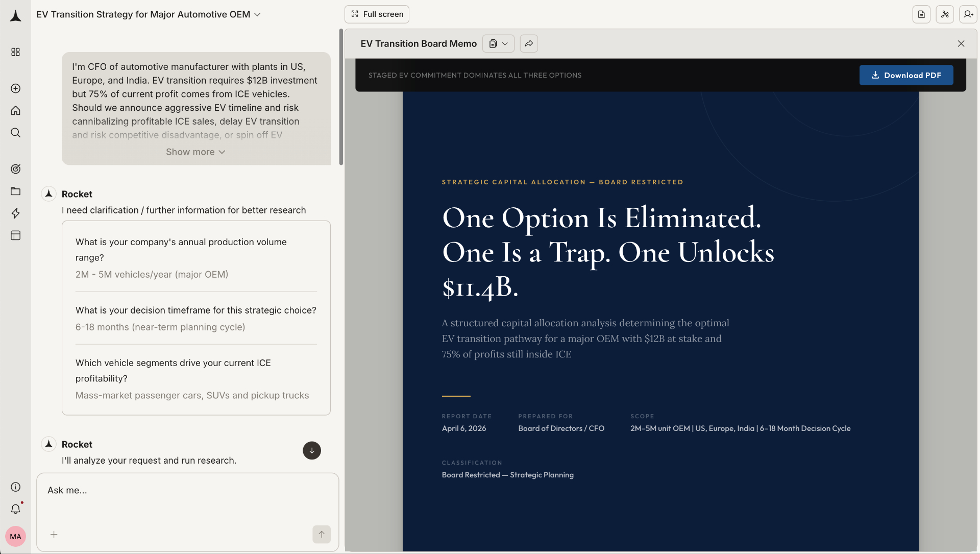Open the document artifacts icon top right
980x554 pixels.
(921, 14)
